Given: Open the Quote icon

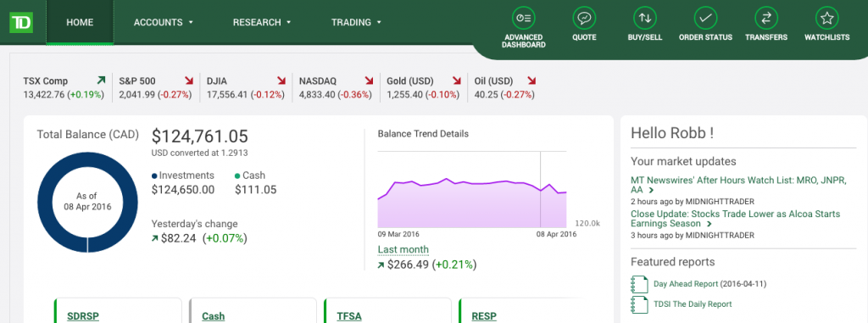Looking at the screenshot, I should 584,19.
